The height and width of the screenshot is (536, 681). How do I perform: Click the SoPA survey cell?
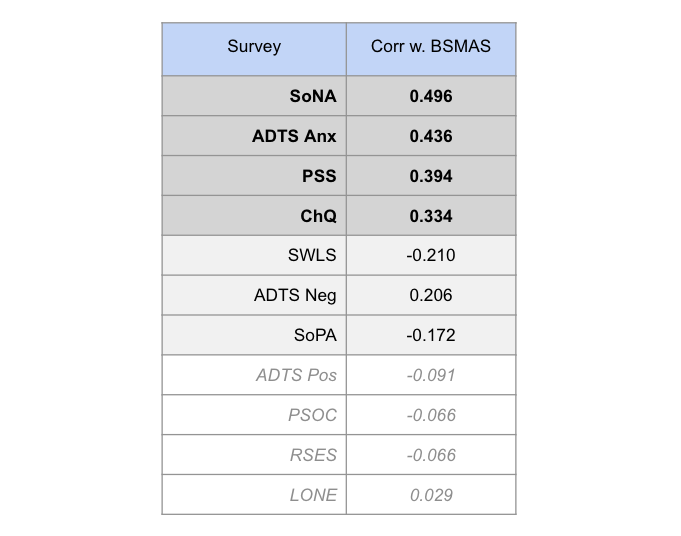tap(254, 335)
